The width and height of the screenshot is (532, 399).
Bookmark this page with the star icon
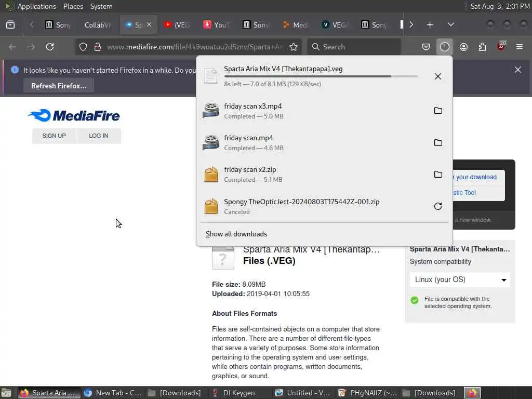point(294,47)
